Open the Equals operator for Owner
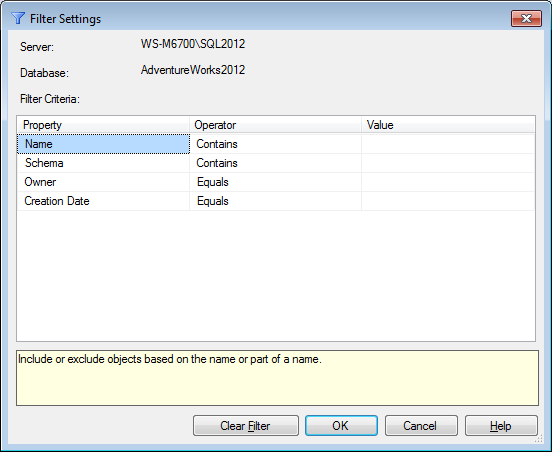552x452 pixels. 276,182
